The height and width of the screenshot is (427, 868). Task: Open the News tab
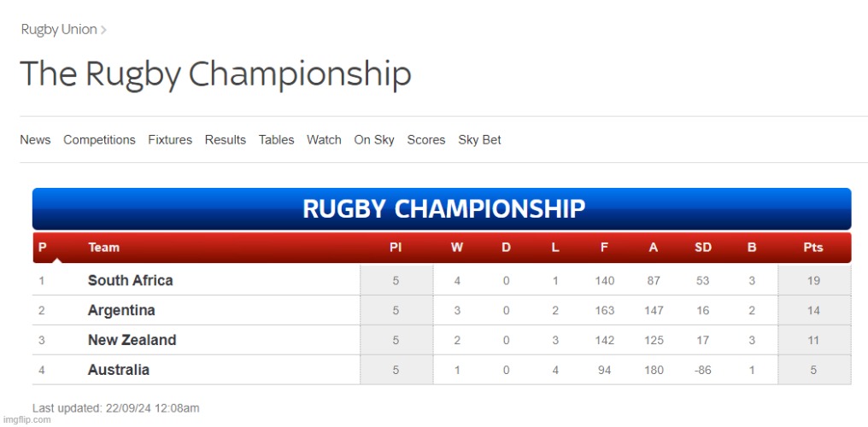tap(35, 140)
